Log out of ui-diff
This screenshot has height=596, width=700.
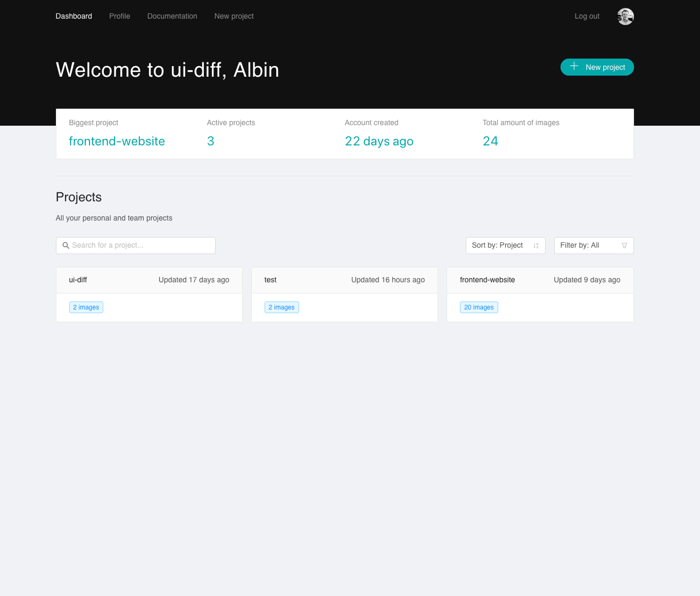point(587,16)
